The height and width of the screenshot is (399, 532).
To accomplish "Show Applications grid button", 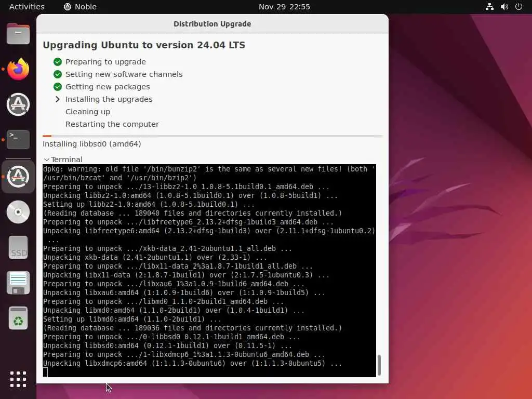I will 18,379.
